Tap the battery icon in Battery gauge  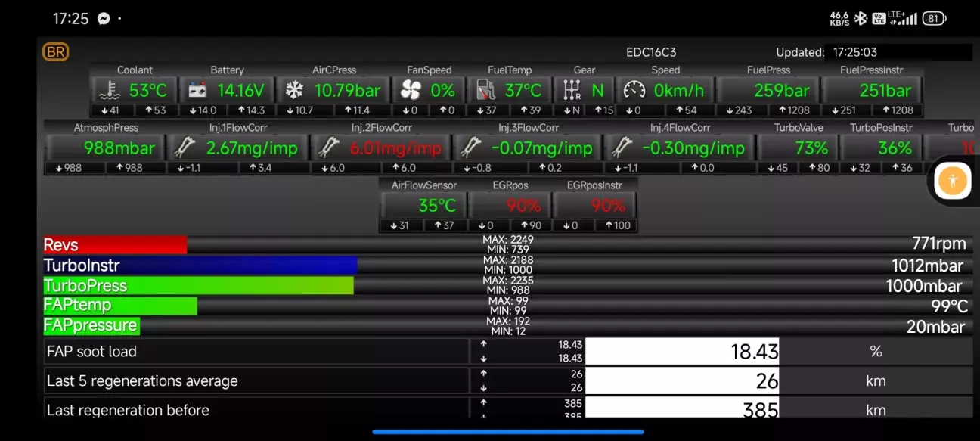click(x=197, y=91)
